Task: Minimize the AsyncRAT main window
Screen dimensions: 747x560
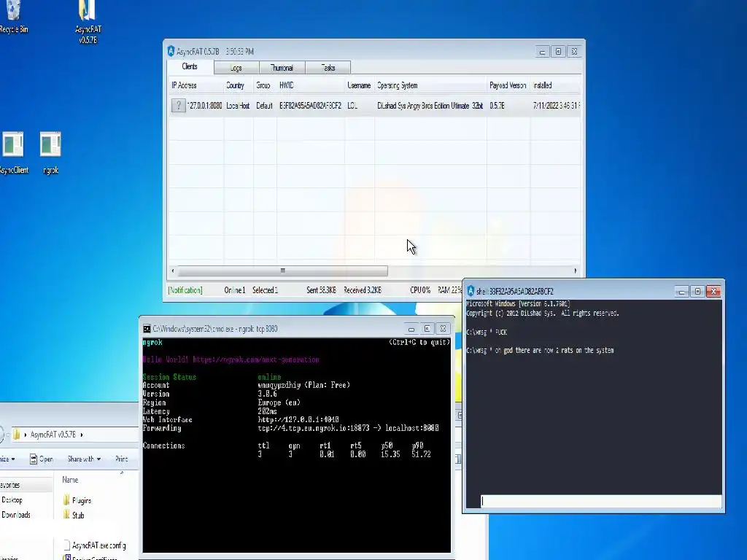Action: pos(542,52)
